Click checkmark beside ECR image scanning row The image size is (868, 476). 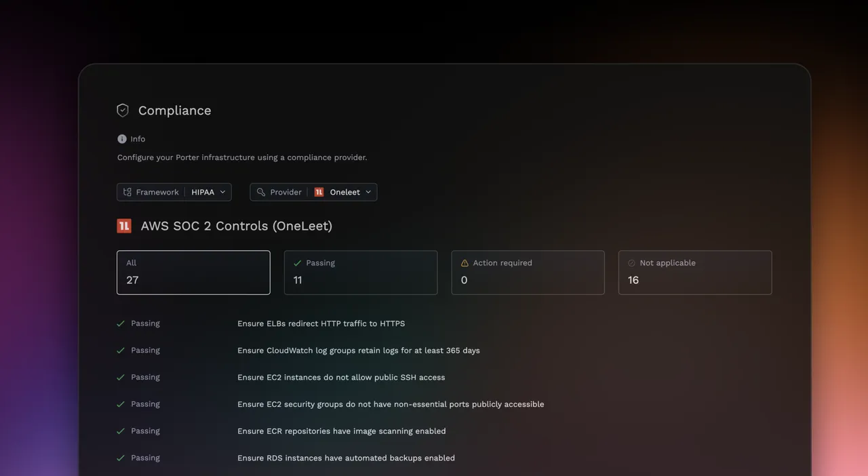120,431
